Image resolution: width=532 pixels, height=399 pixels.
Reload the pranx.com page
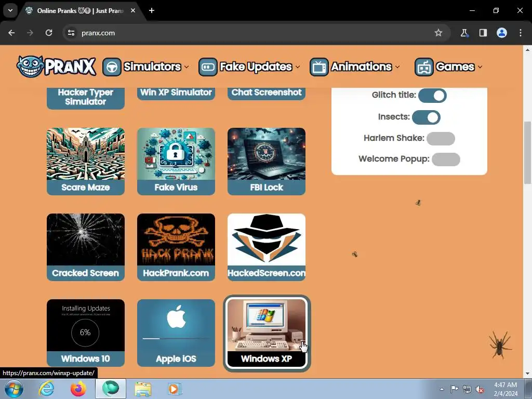[x=49, y=33]
